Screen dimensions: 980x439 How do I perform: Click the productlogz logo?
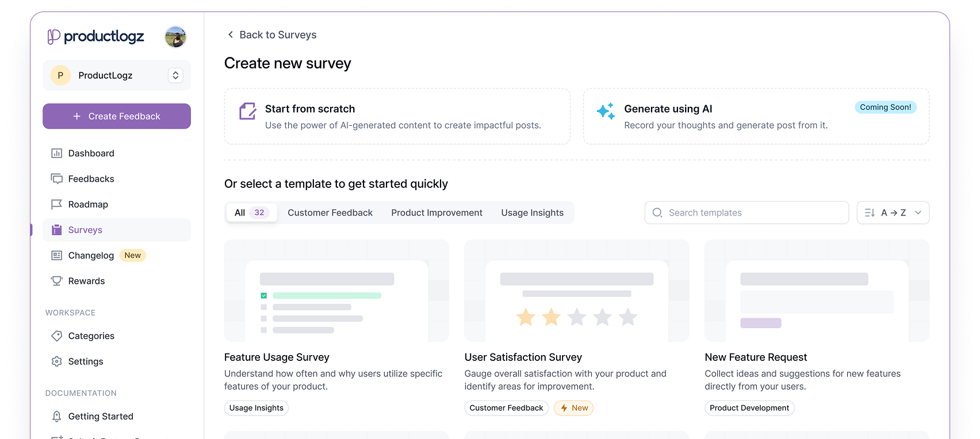point(95,37)
